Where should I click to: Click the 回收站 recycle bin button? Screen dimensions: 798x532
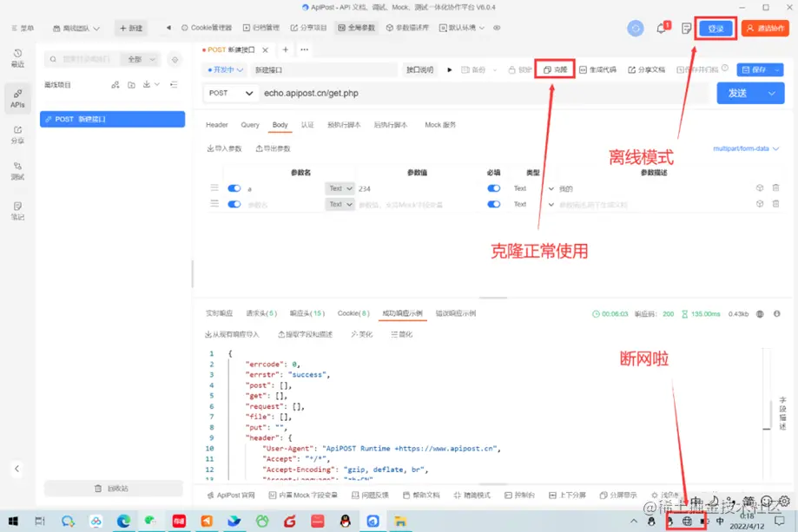(x=113, y=489)
